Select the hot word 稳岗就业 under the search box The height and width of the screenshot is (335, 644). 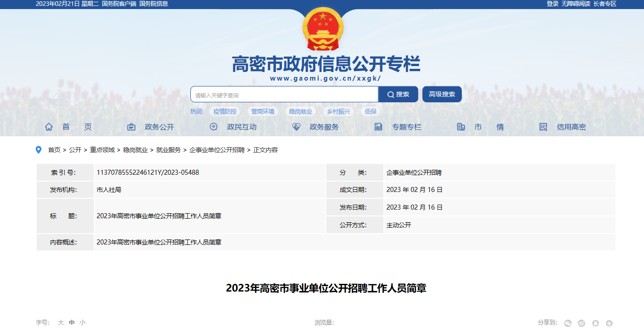tap(301, 111)
